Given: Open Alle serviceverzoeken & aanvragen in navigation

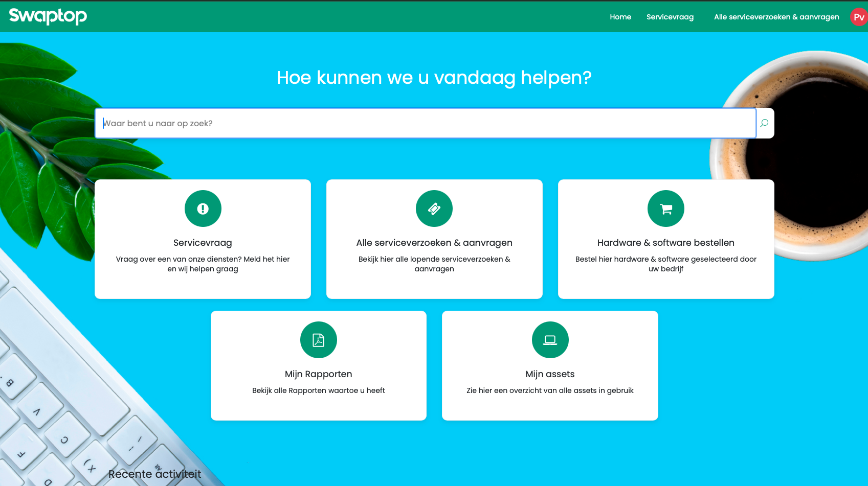Looking at the screenshot, I should click(776, 17).
